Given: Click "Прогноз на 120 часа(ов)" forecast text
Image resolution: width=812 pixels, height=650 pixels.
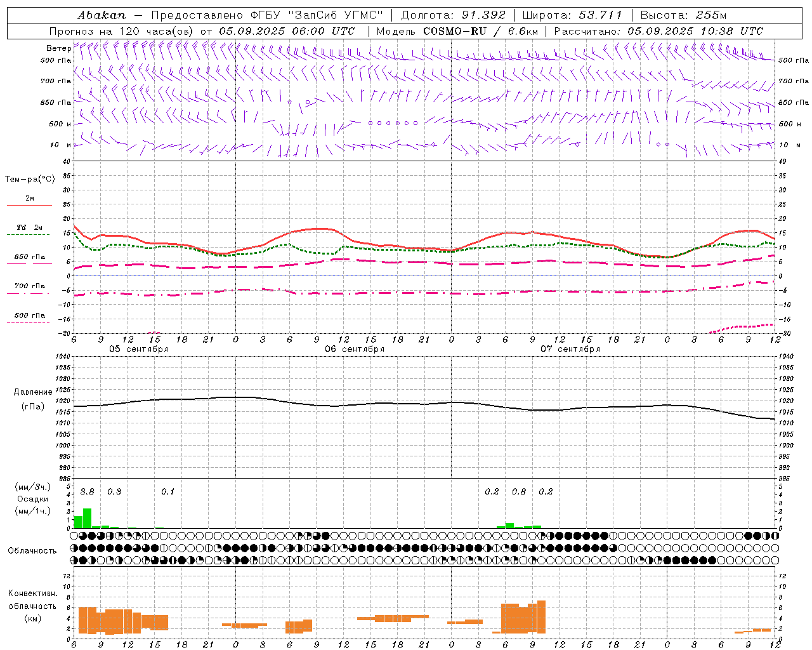Looking at the screenshot, I should 122,31.
